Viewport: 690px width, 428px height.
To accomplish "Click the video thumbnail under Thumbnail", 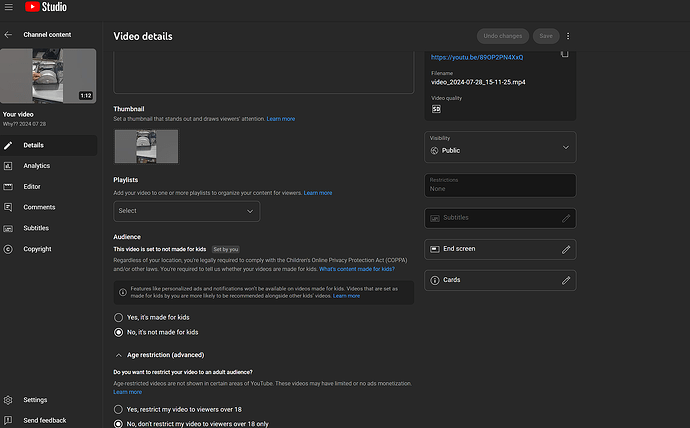I will click(147, 146).
